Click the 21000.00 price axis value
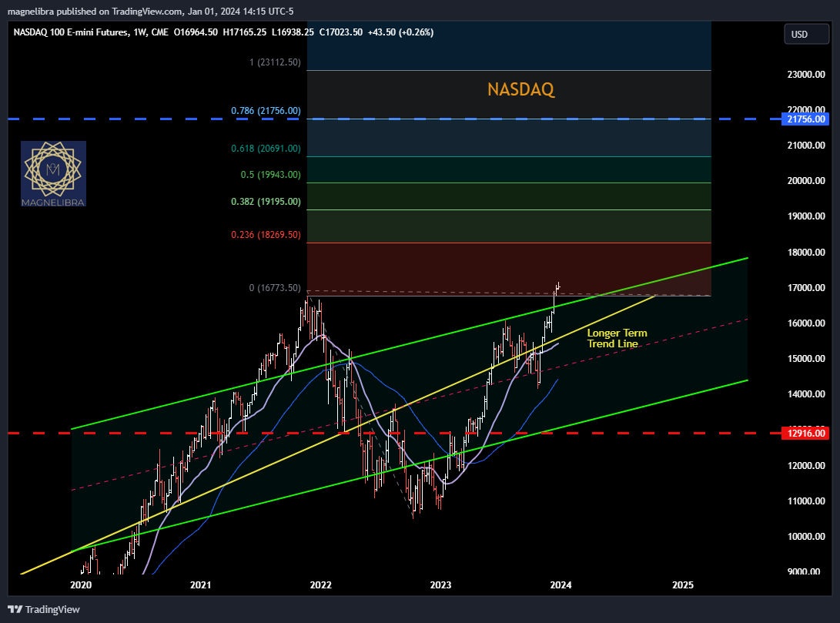The image size is (840, 623). 806,146
